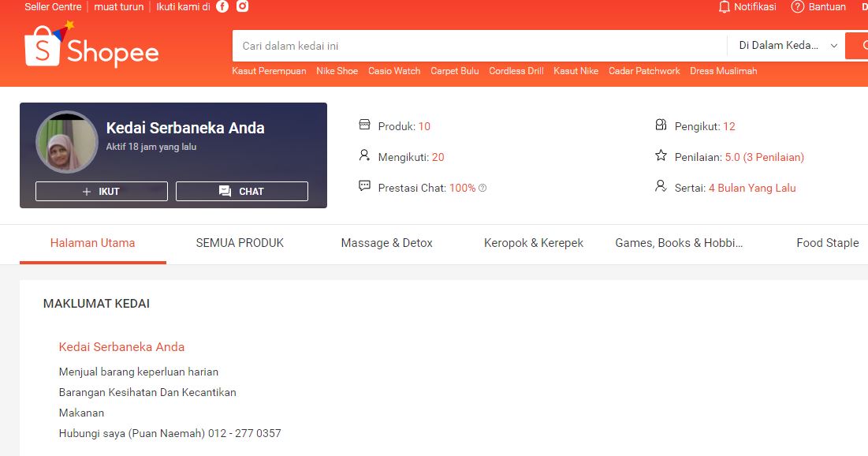
Task: Switch to the SEMUA PRODUK tab
Action: (240, 243)
